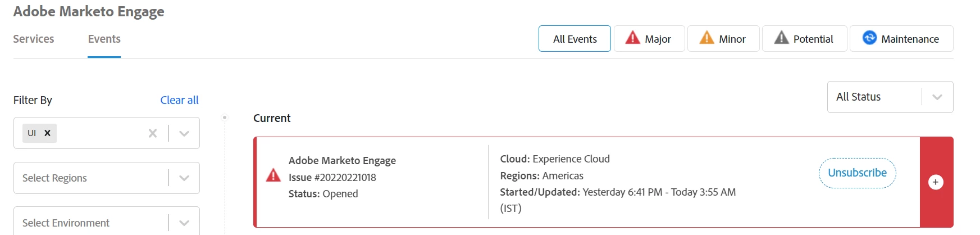This screenshot has height=235, width=980.
Task: Click the Issue #20220221018 text
Action: point(332,177)
